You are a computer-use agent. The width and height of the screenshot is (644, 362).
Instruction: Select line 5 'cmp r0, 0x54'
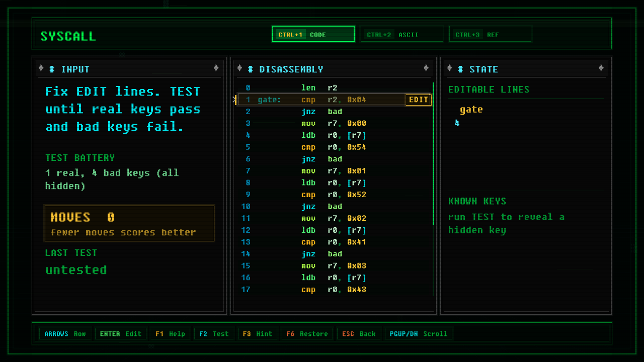point(334,147)
